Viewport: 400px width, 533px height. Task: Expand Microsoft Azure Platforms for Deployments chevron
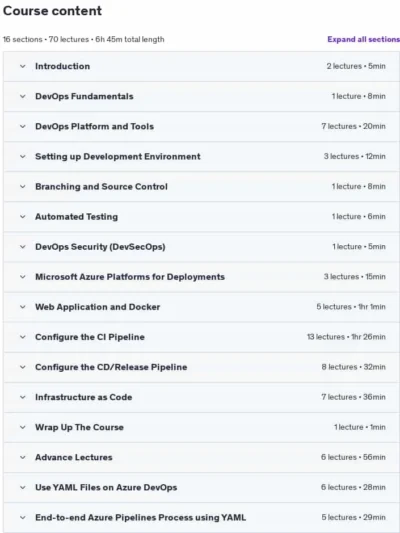[23, 277]
